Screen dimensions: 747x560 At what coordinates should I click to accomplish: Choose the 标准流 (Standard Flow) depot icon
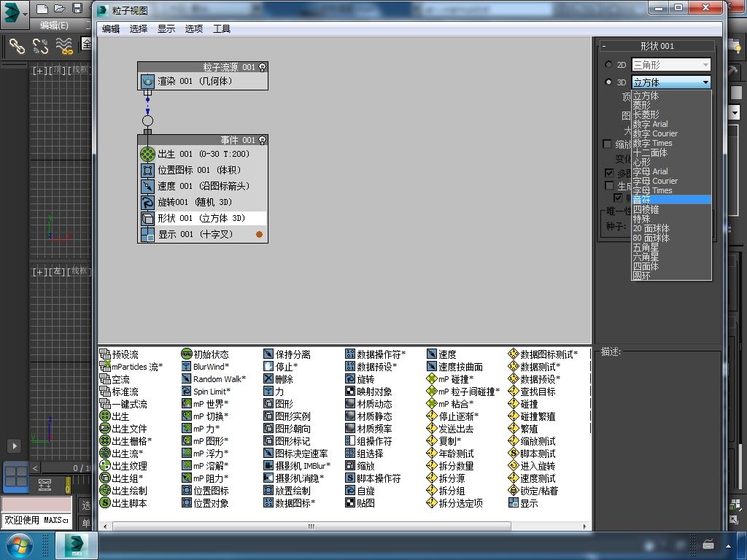point(105,391)
